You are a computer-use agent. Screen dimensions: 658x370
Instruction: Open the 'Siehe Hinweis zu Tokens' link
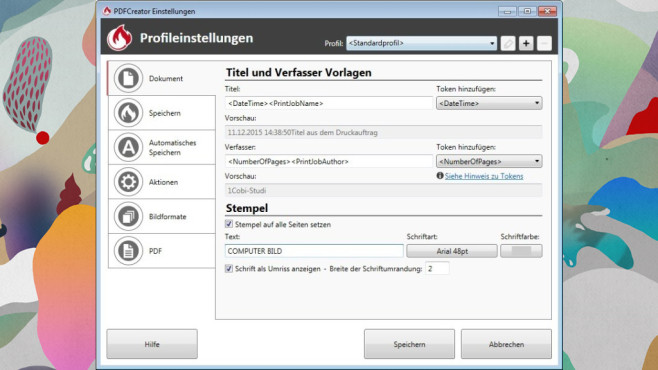point(484,176)
